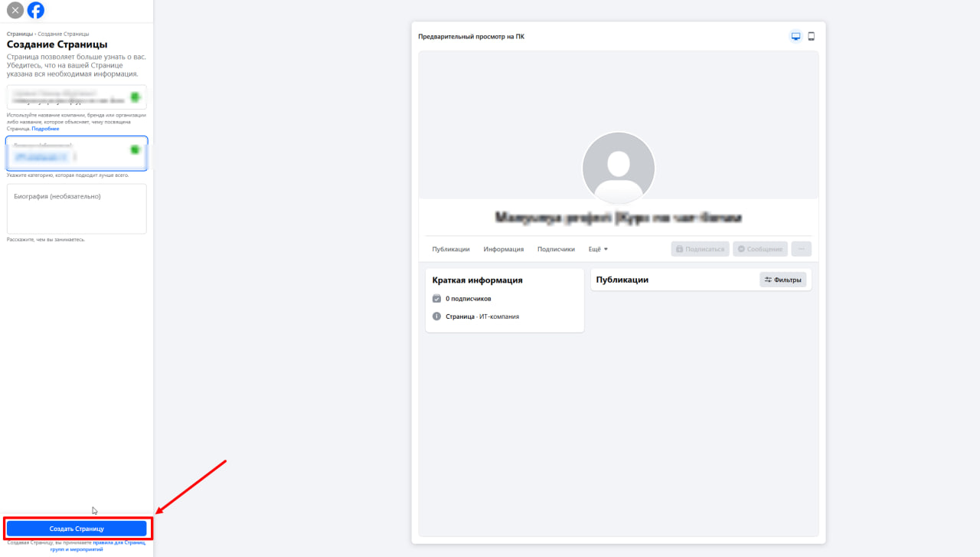This screenshot has width=980, height=557.
Task: Click the Страницы breadcrumb link
Action: pyautogui.click(x=19, y=34)
